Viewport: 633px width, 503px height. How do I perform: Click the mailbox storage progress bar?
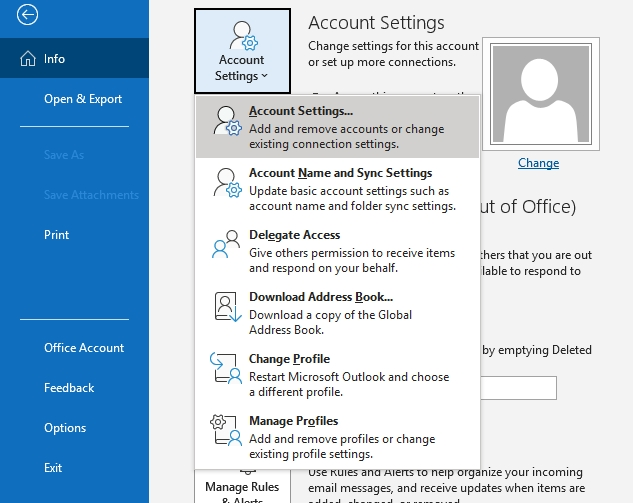pos(518,388)
